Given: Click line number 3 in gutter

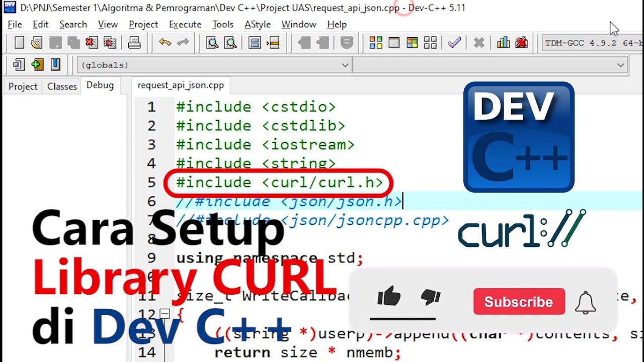Looking at the screenshot, I should pyautogui.click(x=151, y=145).
